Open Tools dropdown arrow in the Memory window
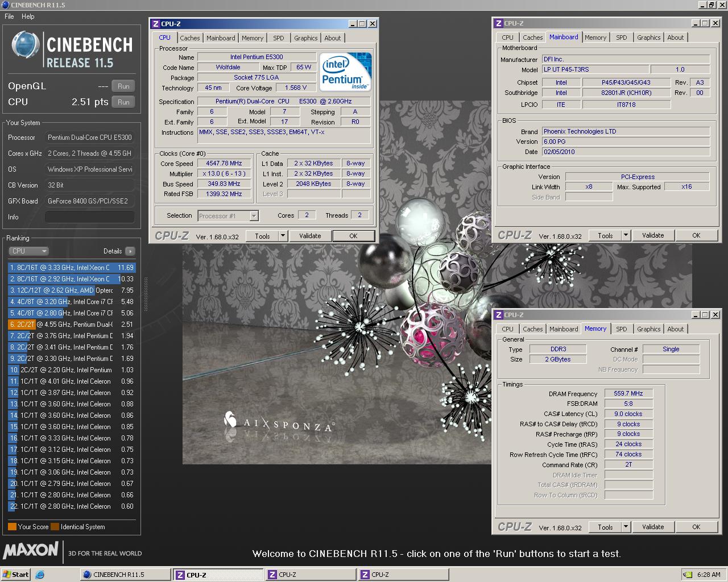Viewport: 728px width, 582px height. (626, 527)
